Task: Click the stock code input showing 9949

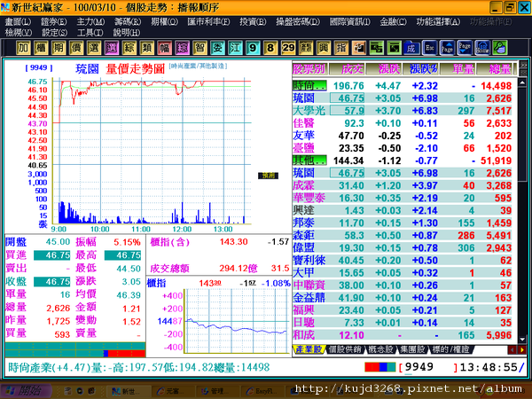Action: pos(429,367)
